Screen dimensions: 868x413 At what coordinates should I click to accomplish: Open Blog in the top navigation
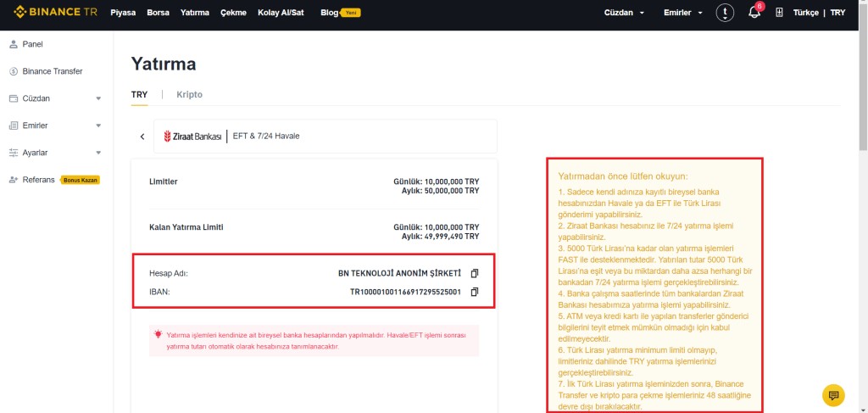(330, 13)
